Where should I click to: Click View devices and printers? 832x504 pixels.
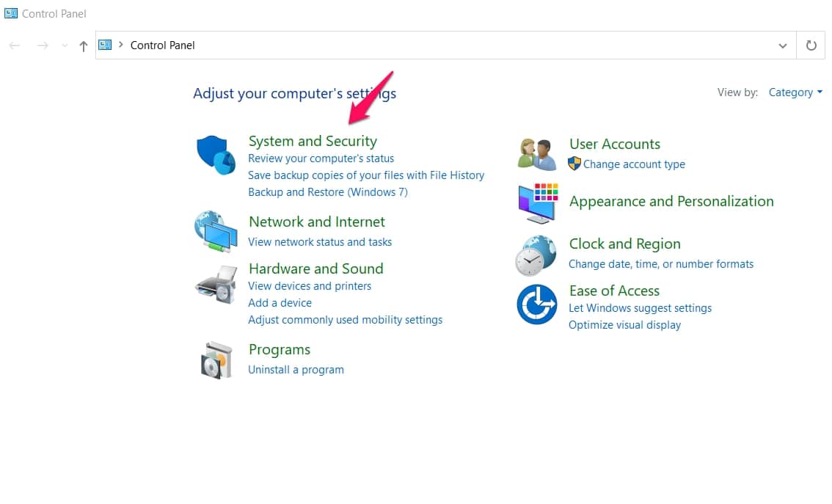tap(310, 286)
